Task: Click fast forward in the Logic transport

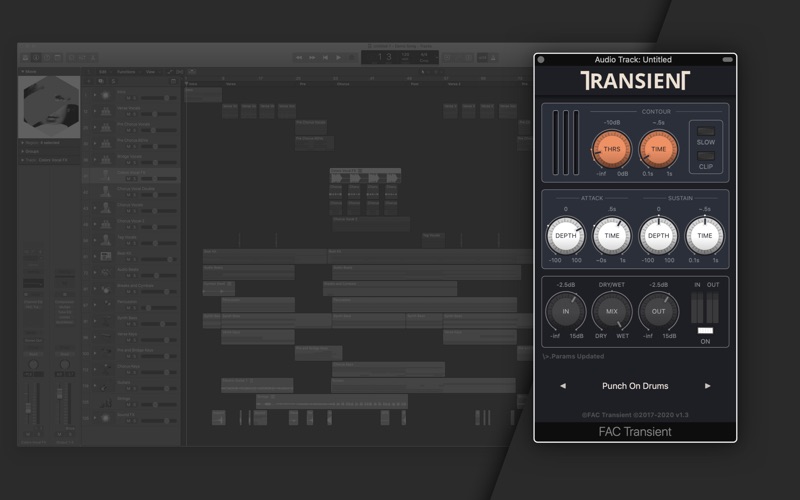Action: (x=312, y=58)
